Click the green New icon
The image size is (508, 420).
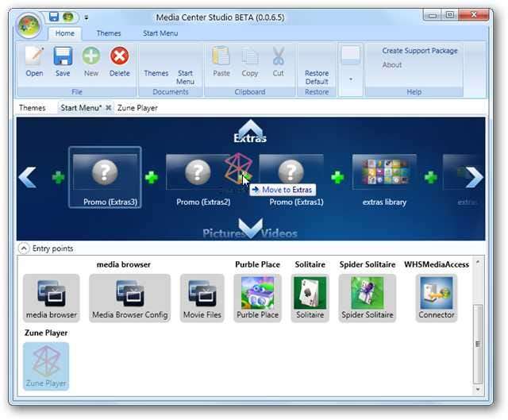pos(91,61)
